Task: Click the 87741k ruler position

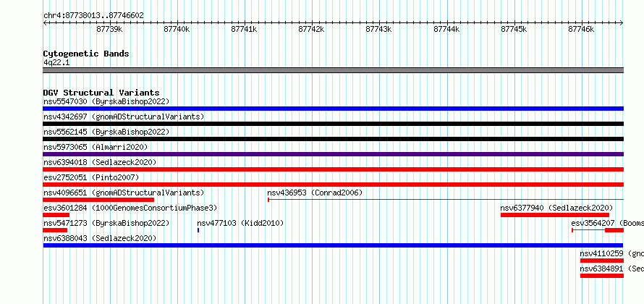Action: pyautogui.click(x=244, y=29)
